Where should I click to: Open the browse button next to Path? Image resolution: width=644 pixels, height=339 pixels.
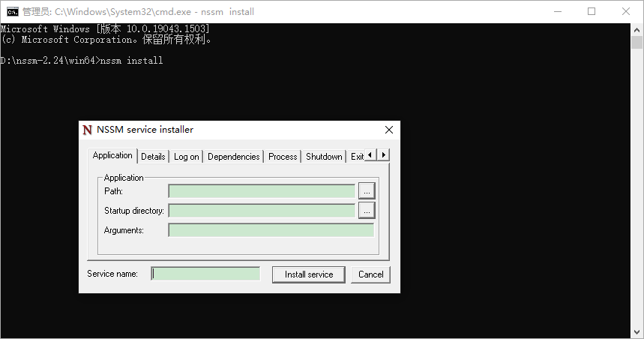coord(366,191)
